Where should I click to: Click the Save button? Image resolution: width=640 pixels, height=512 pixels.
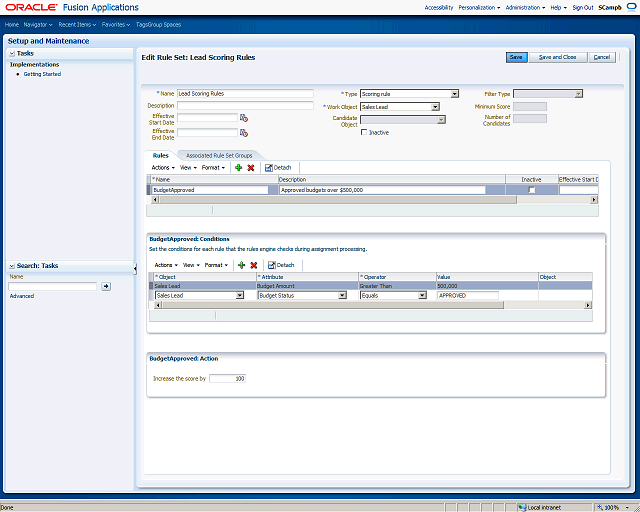pyautogui.click(x=516, y=57)
